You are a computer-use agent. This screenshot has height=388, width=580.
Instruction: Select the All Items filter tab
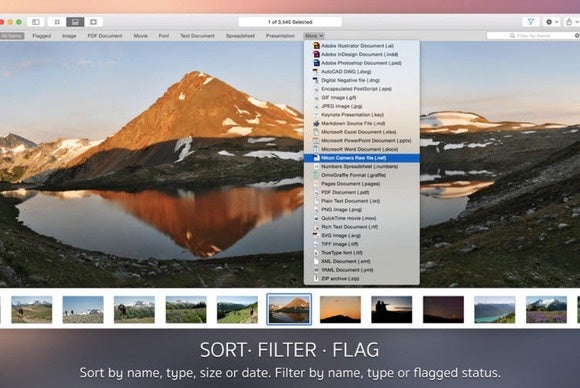(x=11, y=36)
